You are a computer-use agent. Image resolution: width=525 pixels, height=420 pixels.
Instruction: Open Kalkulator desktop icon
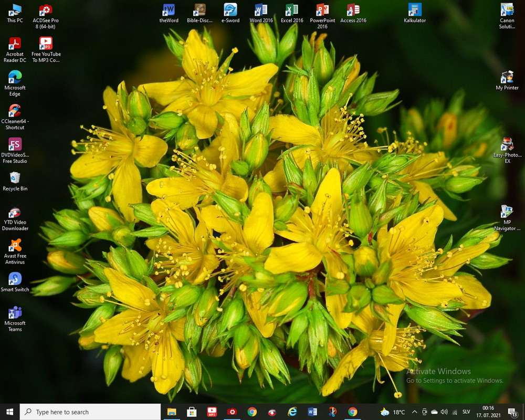coord(415,14)
